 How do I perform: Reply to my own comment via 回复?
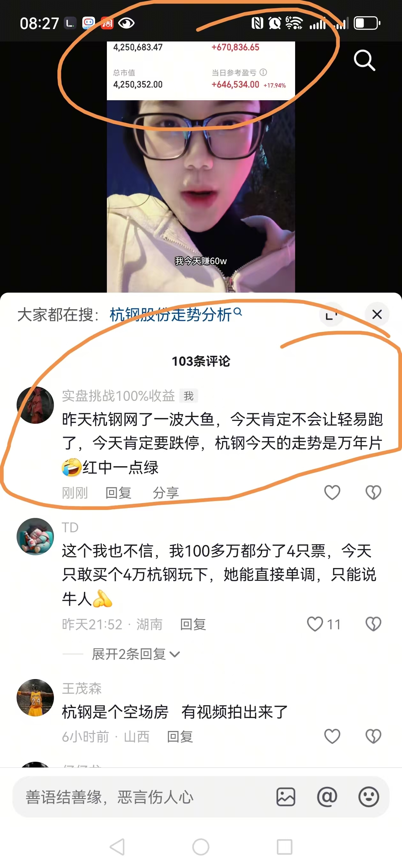pos(118,493)
